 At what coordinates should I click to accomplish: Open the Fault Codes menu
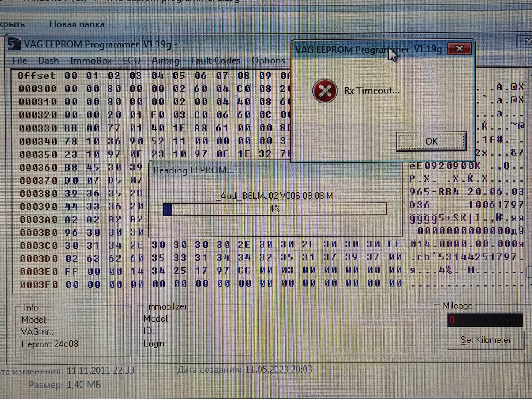(216, 60)
